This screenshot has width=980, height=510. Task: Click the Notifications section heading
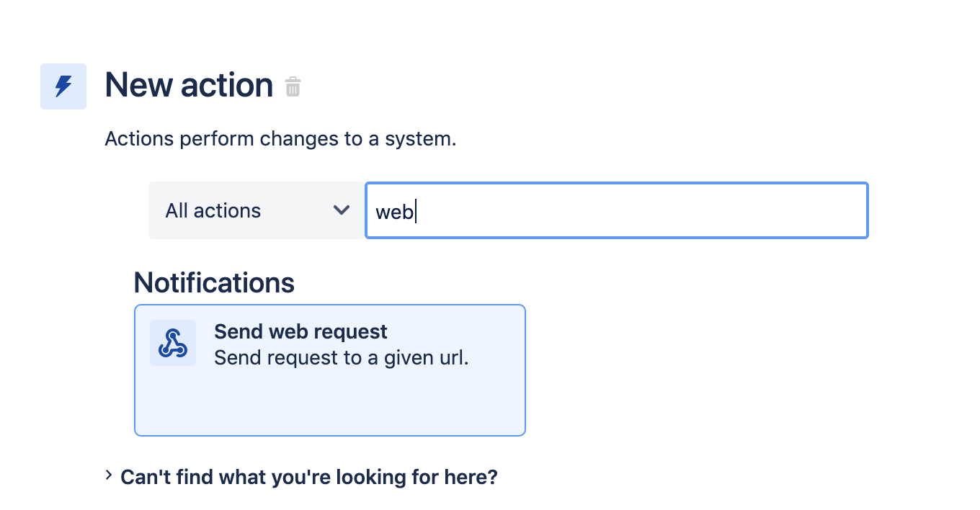(213, 282)
